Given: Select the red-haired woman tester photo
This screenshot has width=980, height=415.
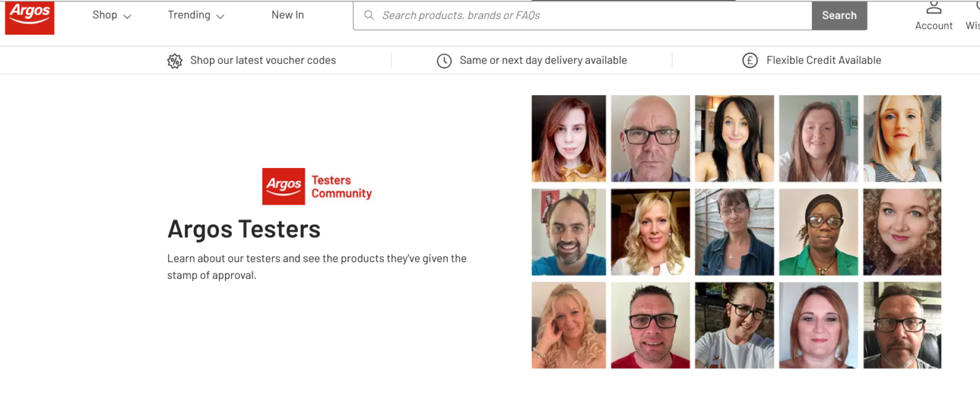Looking at the screenshot, I should [569, 139].
